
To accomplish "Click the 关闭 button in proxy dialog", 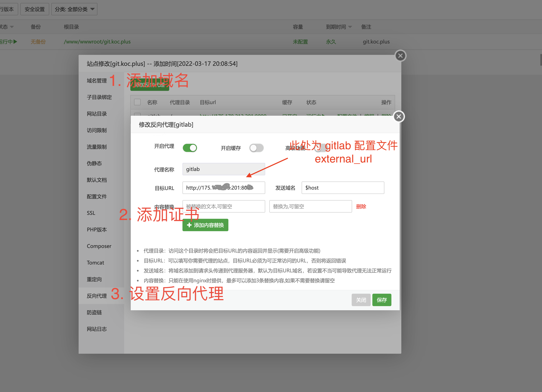I will (361, 300).
